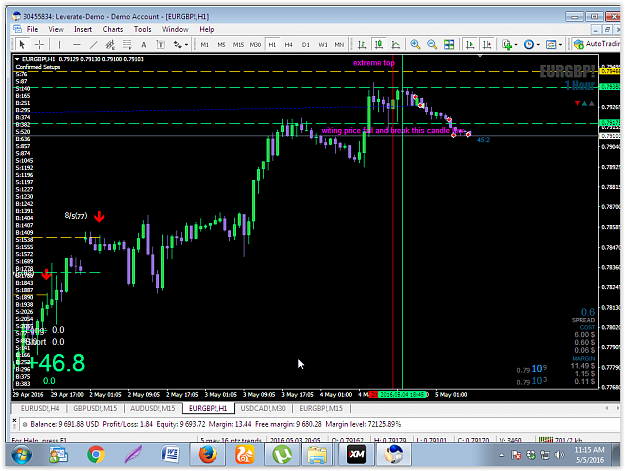Toggle the H1 timeframe button
Screen dimensions: 625x471
[x=272, y=44]
